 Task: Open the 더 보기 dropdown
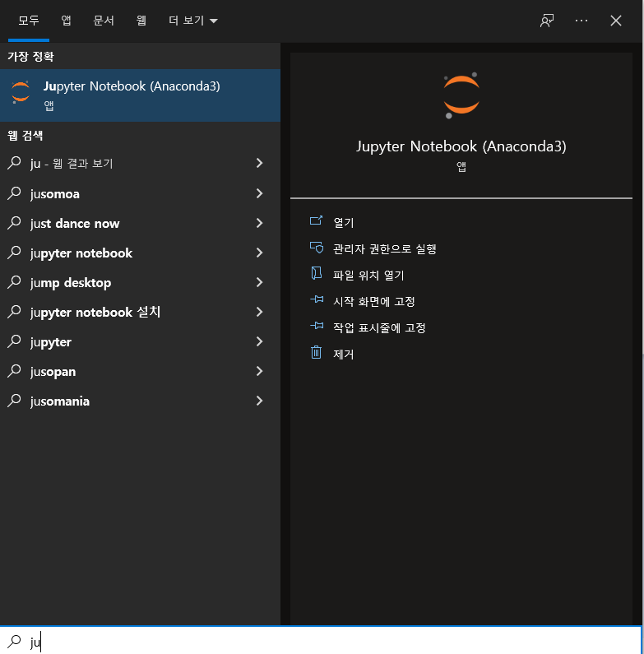point(192,21)
